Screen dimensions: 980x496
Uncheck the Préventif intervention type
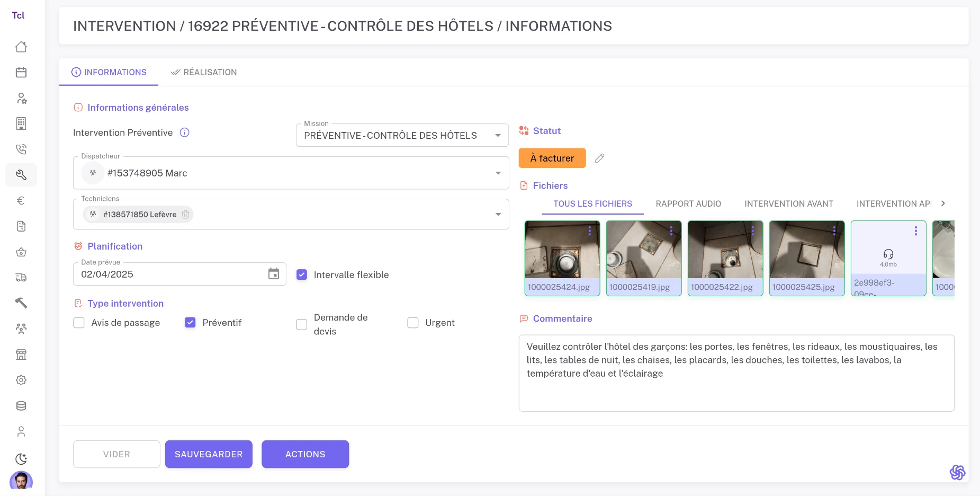click(190, 322)
